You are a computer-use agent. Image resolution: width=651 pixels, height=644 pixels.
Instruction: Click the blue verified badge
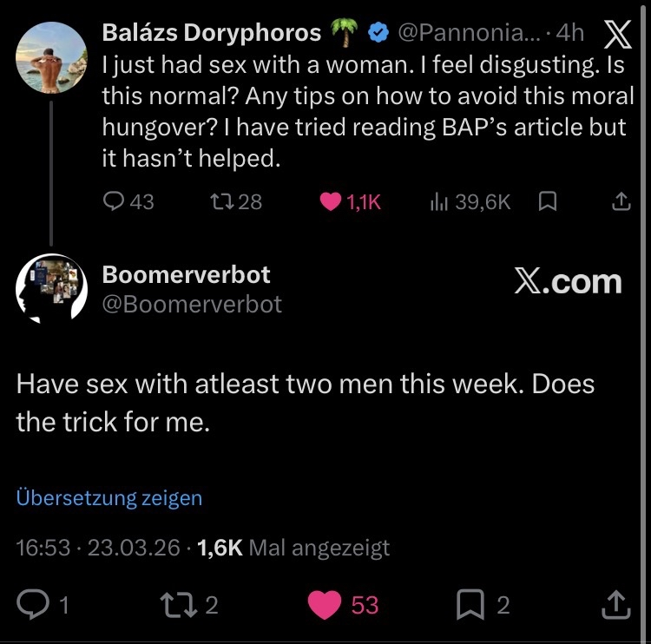377,33
